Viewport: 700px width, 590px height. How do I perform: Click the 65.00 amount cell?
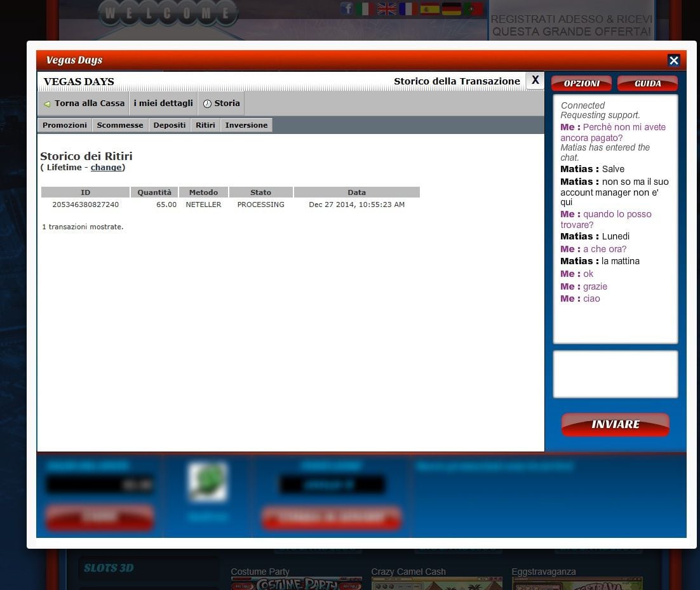click(166, 204)
